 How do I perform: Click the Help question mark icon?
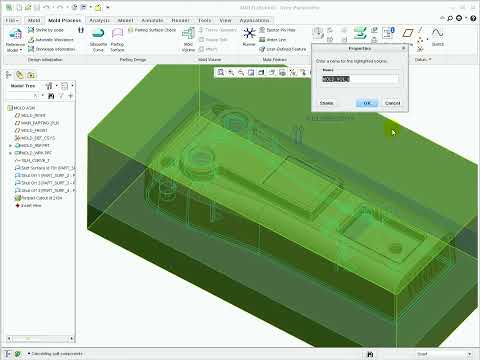tap(473, 18)
